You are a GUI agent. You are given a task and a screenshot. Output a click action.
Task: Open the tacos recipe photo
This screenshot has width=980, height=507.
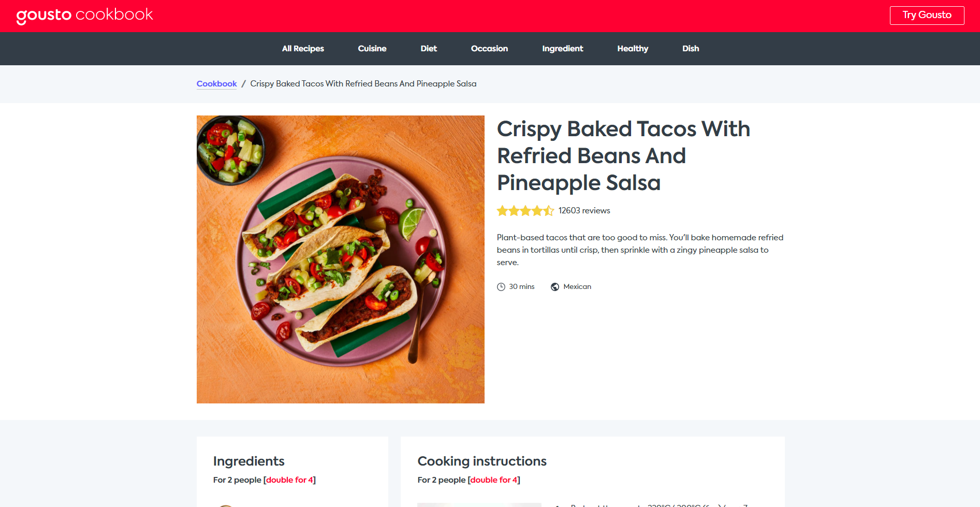[x=341, y=259]
